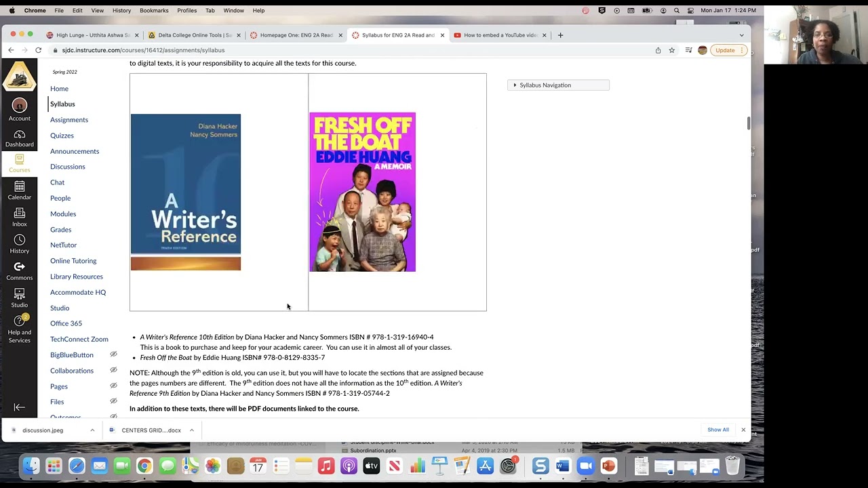Open the discussion.jpeg downloaded file

pos(43,430)
